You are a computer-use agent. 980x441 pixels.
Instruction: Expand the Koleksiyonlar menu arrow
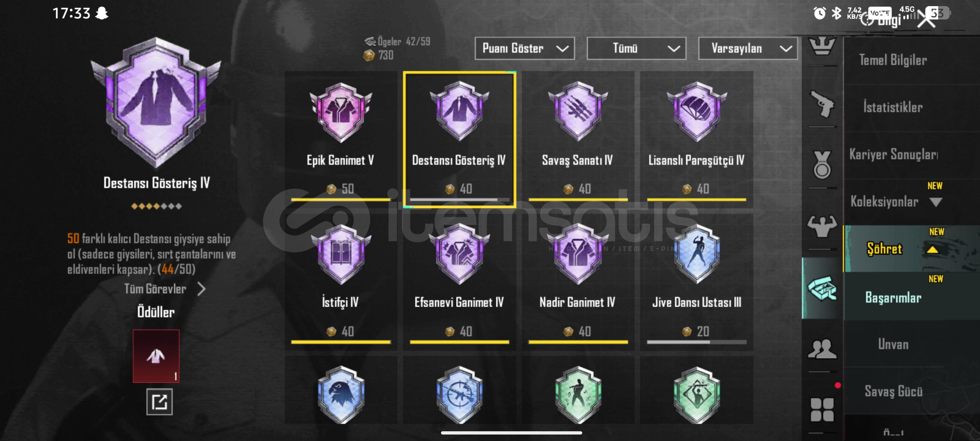[x=935, y=202]
